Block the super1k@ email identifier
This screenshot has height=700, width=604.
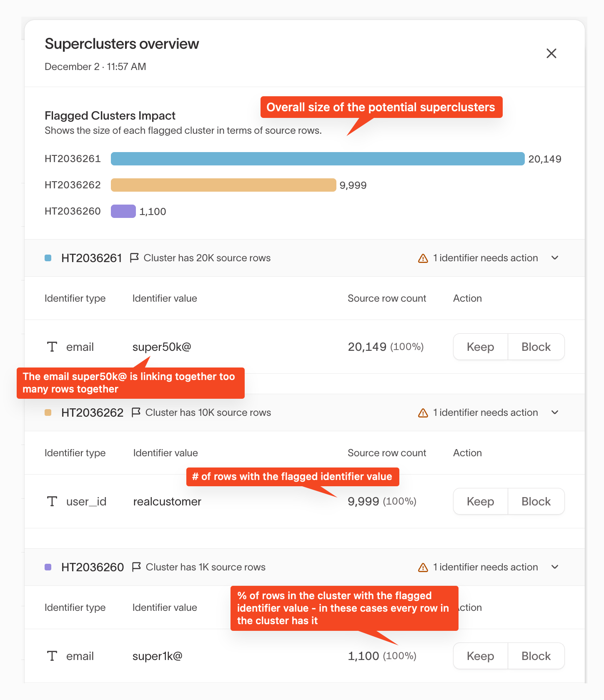pyautogui.click(x=536, y=656)
